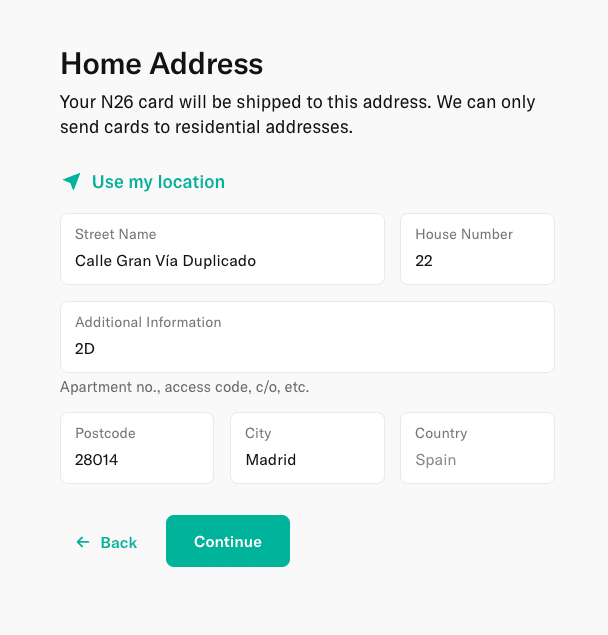The width and height of the screenshot is (608, 635).
Task: Click the 'Apartment no., access code' hint text
Action: [x=184, y=387]
